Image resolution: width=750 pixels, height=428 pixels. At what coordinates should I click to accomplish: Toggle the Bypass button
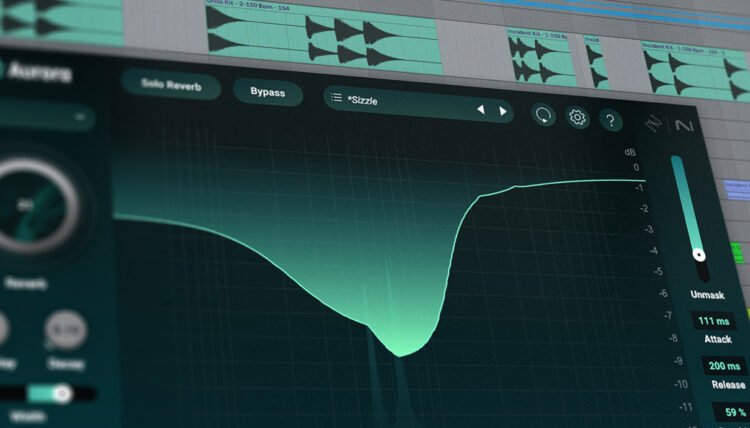pos(267,92)
